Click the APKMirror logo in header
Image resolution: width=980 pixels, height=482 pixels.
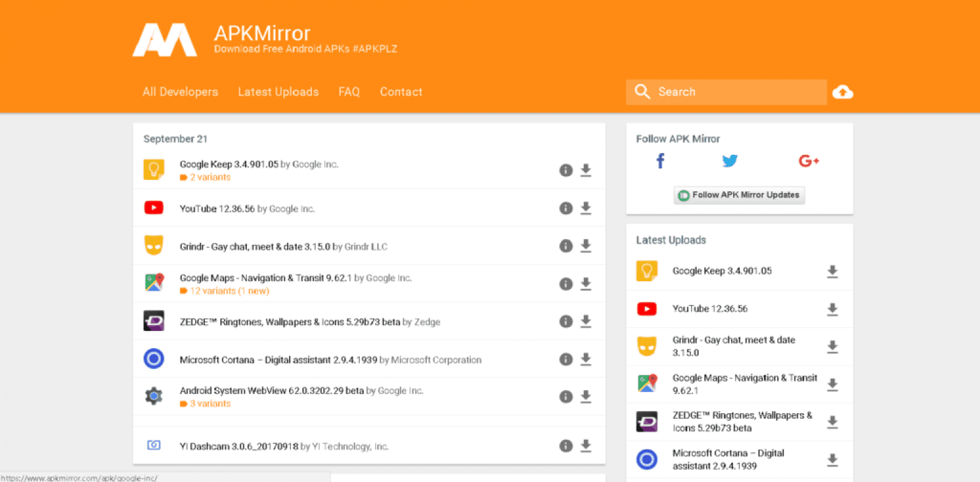pos(165,40)
